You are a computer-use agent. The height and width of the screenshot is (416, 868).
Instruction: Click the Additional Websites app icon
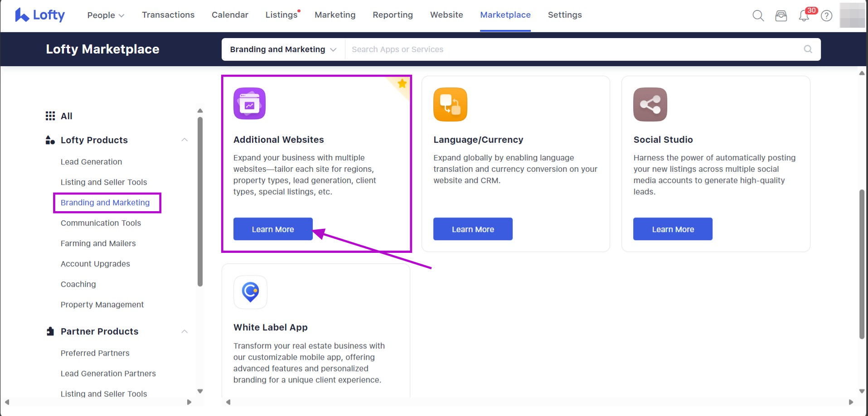click(249, 103)
